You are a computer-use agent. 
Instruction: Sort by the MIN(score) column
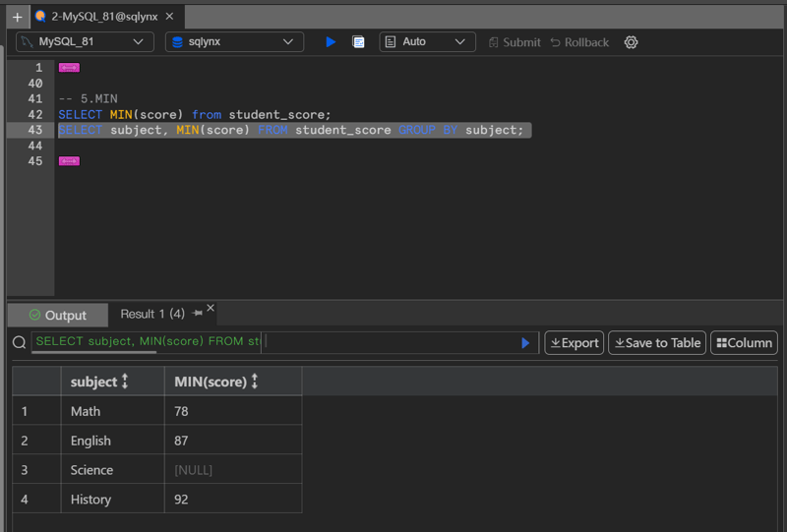[x=255, y=382]
